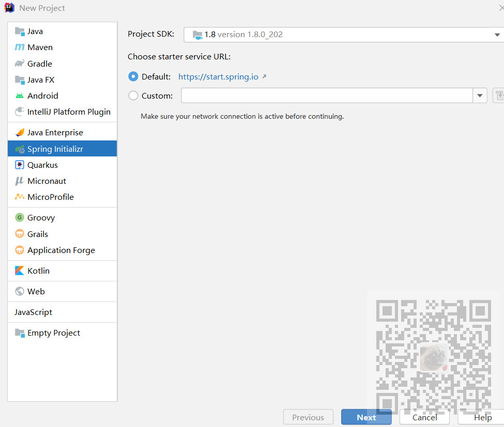Click the Web globe icon
504x427 pixels.
click(20, 291)
